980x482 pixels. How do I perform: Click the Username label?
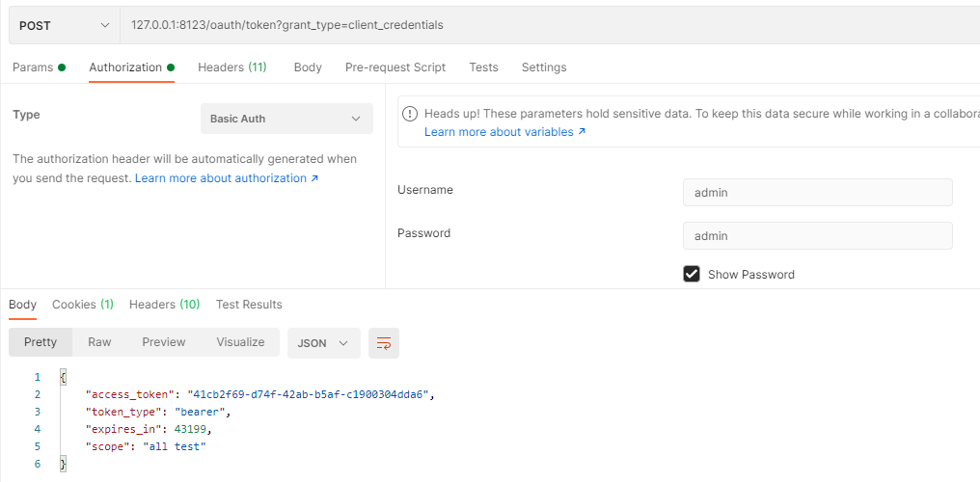click(425, 190)
